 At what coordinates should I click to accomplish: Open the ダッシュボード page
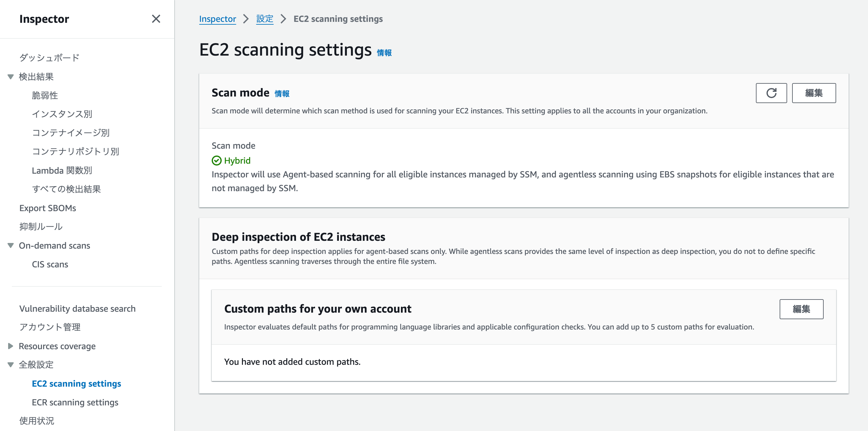(49, 57)
